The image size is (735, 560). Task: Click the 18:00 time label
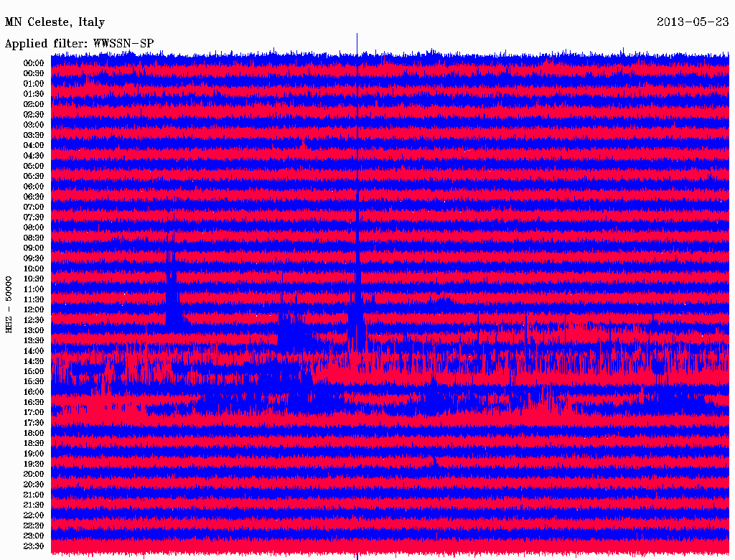34,433
